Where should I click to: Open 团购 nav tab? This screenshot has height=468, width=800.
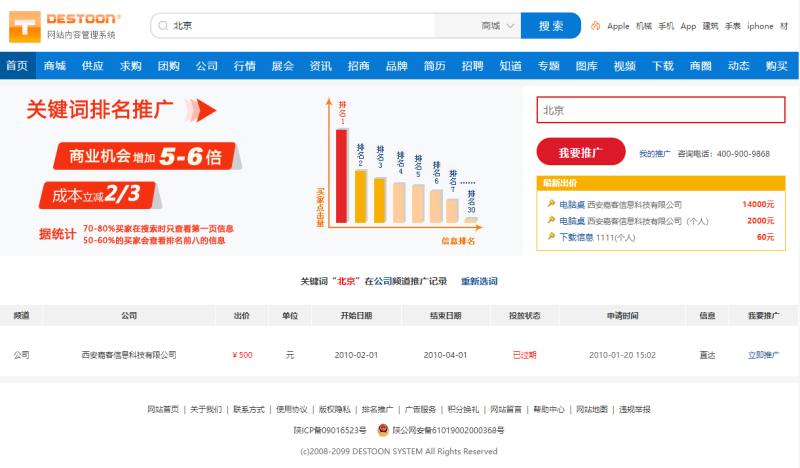[168, 65]
